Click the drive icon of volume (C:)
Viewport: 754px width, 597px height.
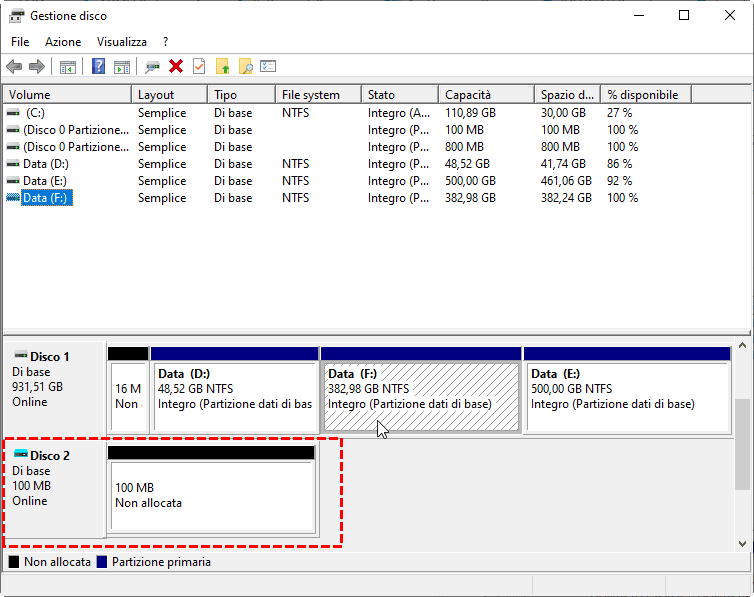pos(13,113)
